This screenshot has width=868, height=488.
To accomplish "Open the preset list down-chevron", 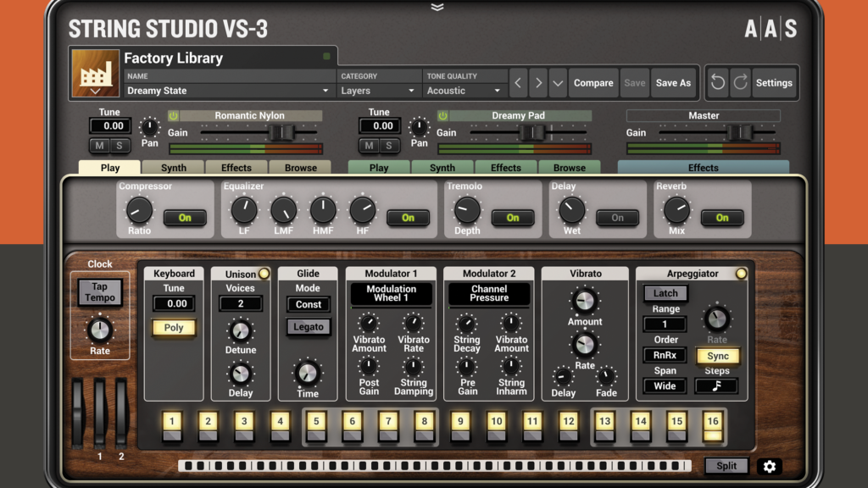I will tap(558, 83).
